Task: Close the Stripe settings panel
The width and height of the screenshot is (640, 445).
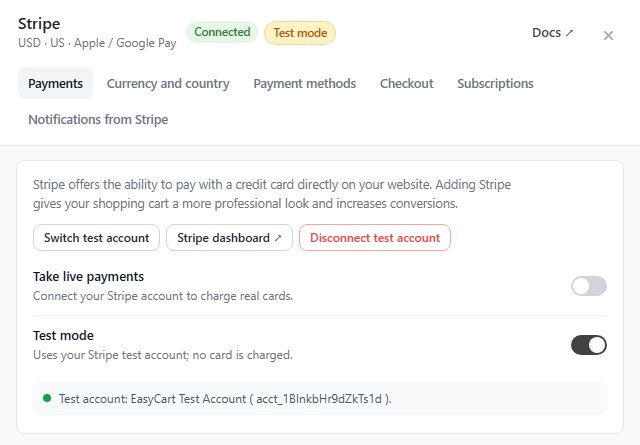Action: pos(608,36)
